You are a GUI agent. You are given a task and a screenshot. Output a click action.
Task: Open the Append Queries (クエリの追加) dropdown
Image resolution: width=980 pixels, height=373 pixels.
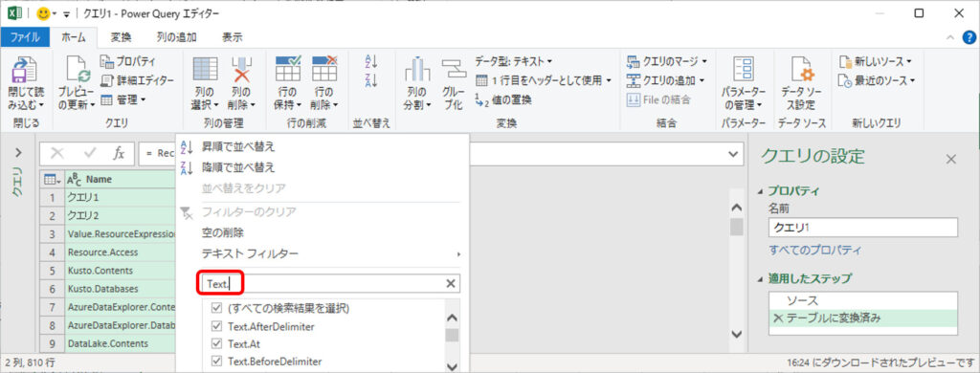666,80
